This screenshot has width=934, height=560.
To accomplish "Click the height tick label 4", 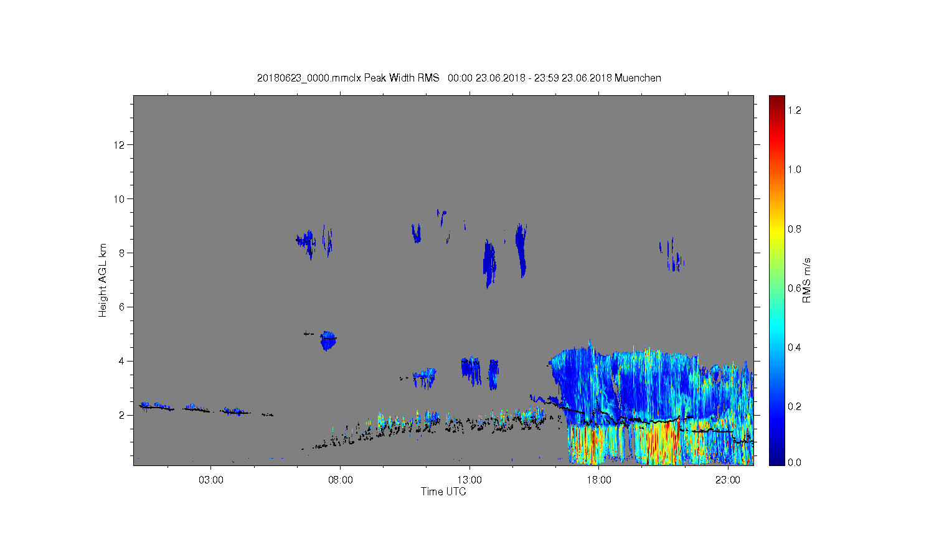I will point(122,361).
